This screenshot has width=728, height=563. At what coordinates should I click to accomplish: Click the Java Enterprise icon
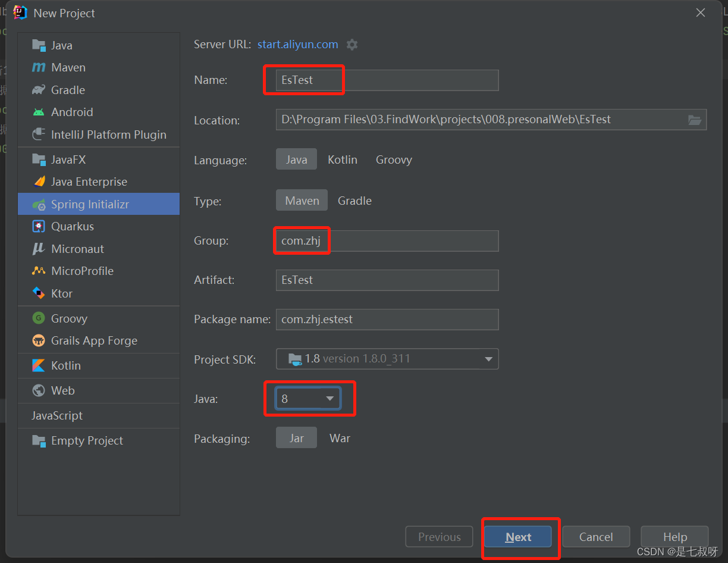click(39, 182)
